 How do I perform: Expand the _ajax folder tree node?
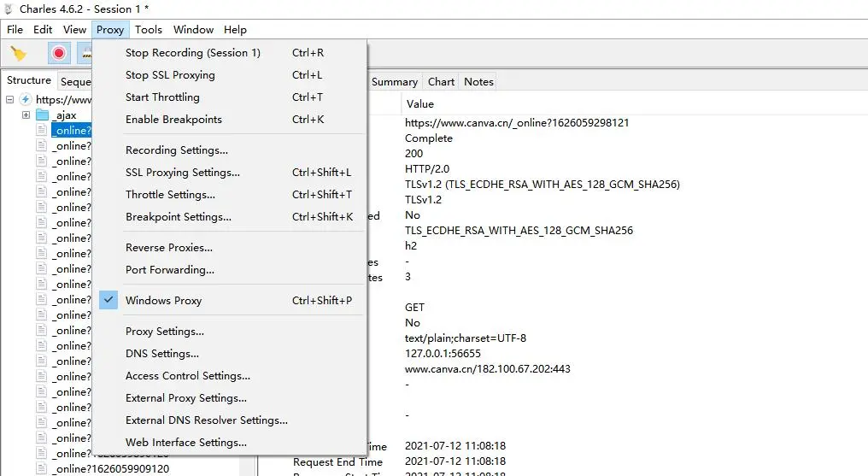26,115
